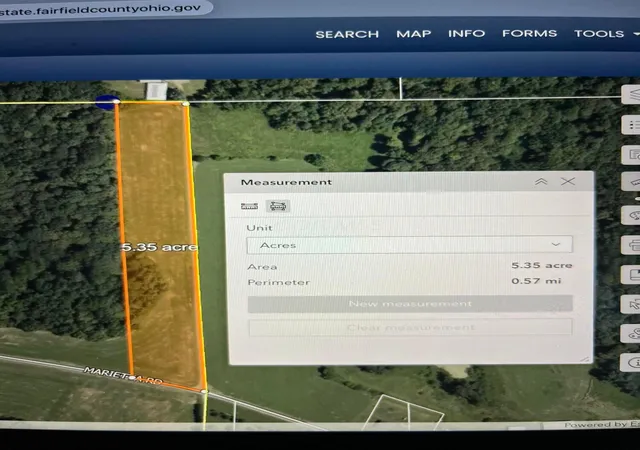The width and height of the screenshot is (640, 450).
Task: Expand the TOOLS dropdown menu
Action: click(606, 33)
